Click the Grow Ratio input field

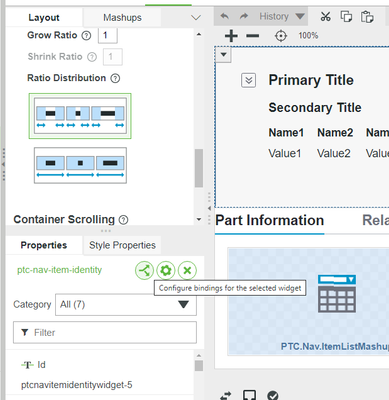click(x=108, y=35)
